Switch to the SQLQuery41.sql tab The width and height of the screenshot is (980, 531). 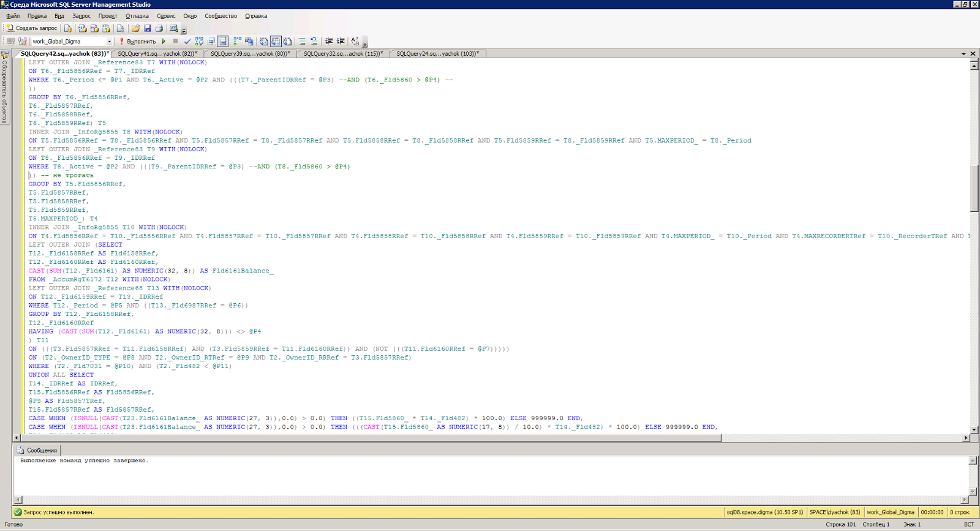point(157,54)
